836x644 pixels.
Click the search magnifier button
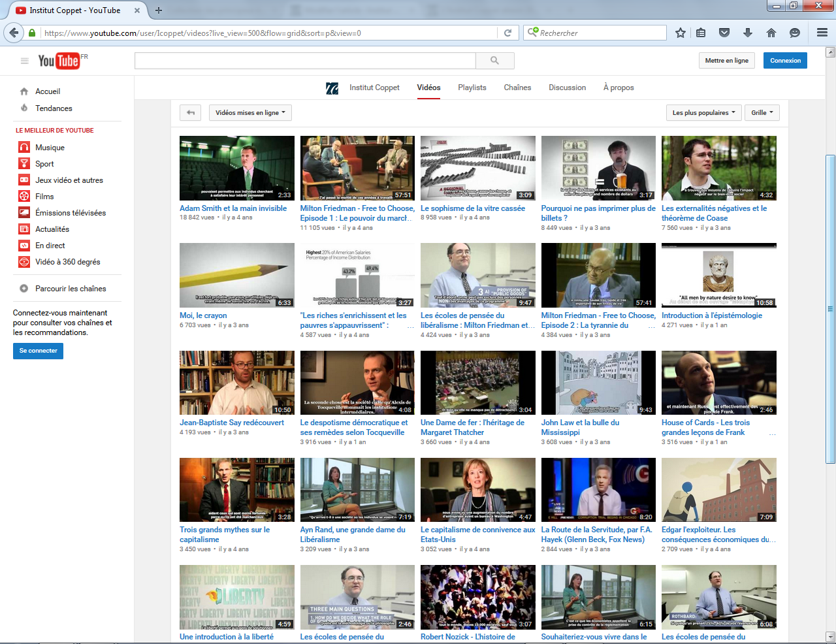pyautogui.click(x=494, y=61)
